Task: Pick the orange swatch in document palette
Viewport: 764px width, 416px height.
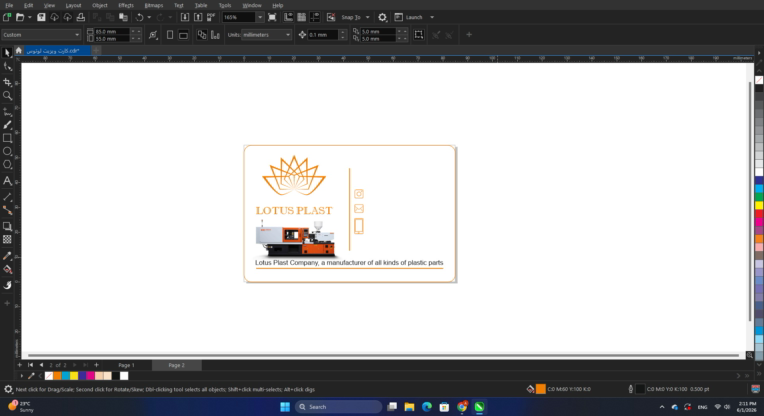Action: tap(57, 376)
